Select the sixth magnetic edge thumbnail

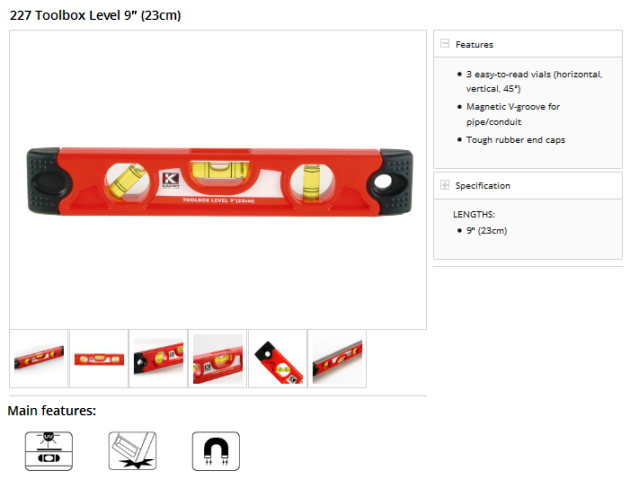pos(337,358)
